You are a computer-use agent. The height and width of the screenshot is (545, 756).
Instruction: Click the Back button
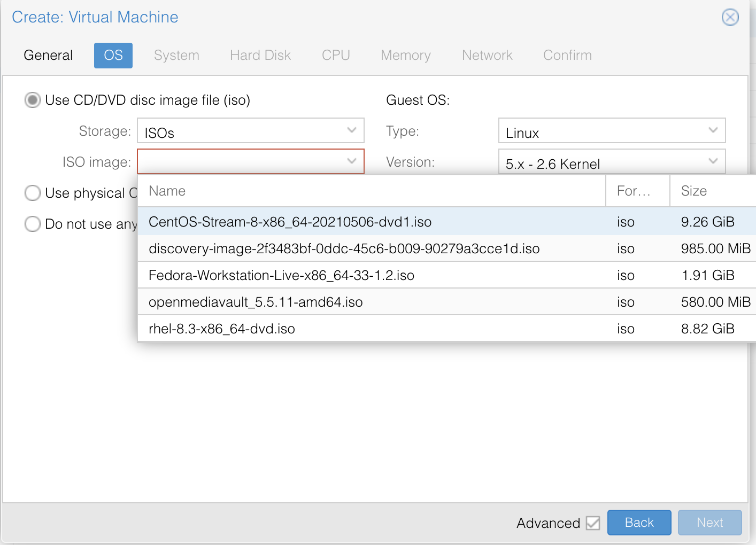[639, 523]
